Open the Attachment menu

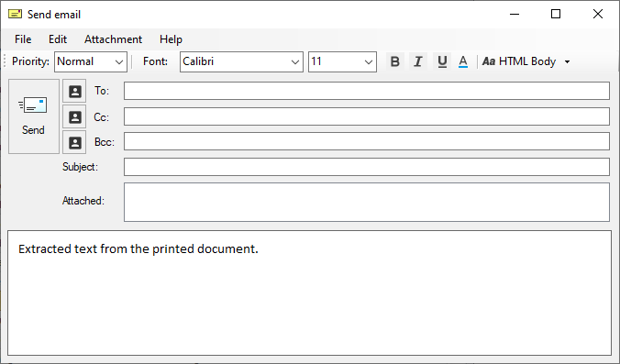[x=113, y=39]
